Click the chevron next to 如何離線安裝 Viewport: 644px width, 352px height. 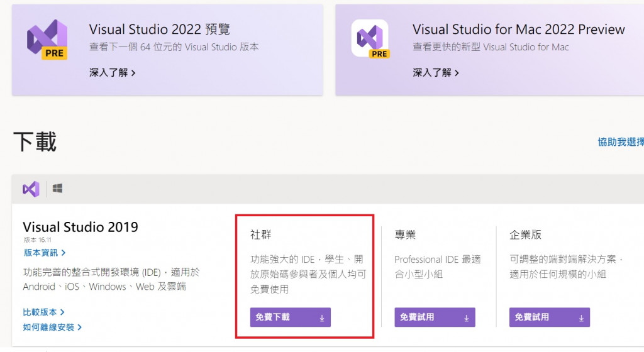pos(79,327)
